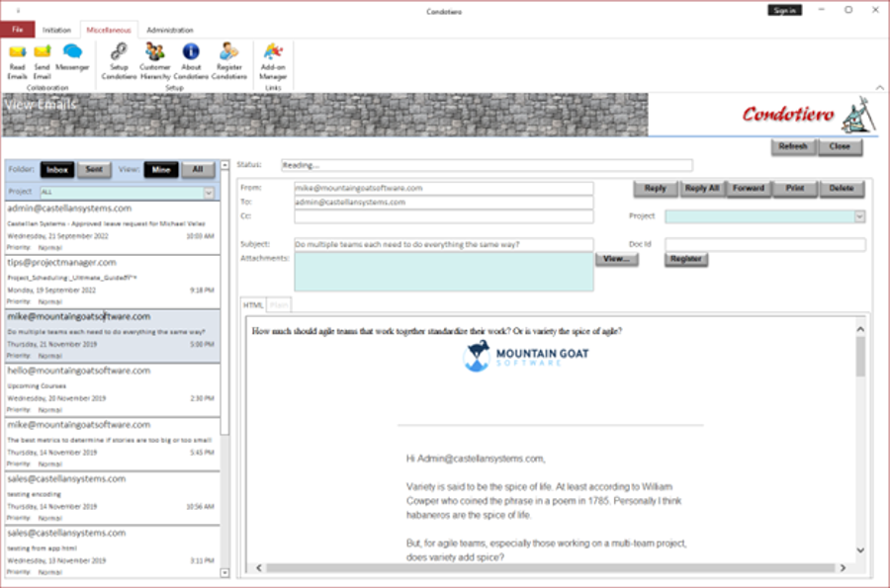Click the email list vertical scrollbar thumb
This screenshot has width=890, height=588.
[x=225, y=302]
